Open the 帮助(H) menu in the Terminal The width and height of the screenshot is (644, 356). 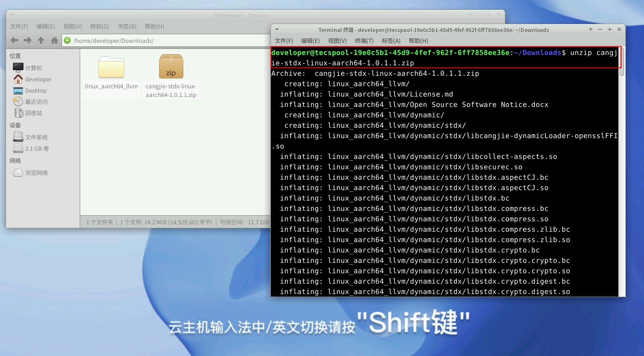point(418,41)
